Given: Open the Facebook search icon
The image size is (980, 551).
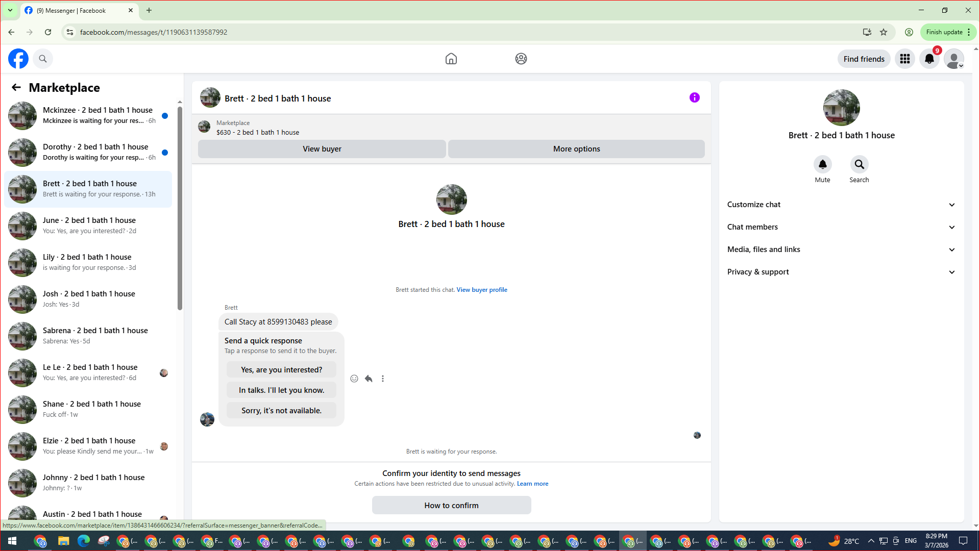Looking at the screenshot, I should point(43,59).
